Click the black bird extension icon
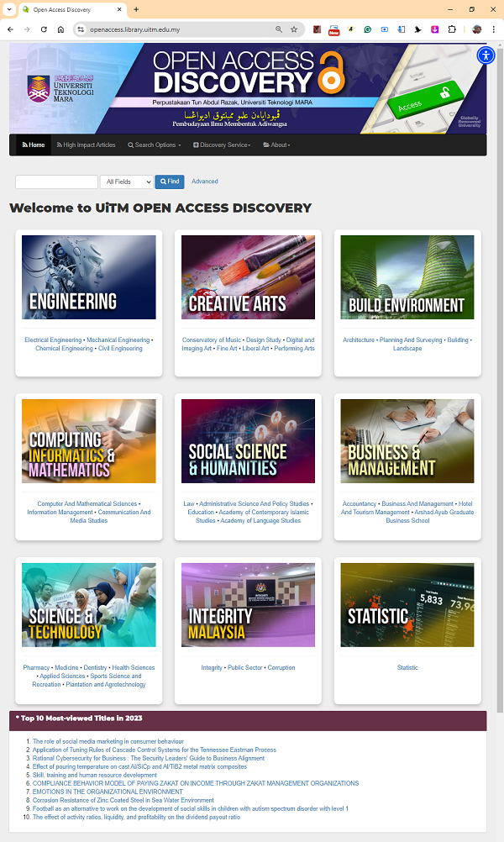 (x=417, y=29)
